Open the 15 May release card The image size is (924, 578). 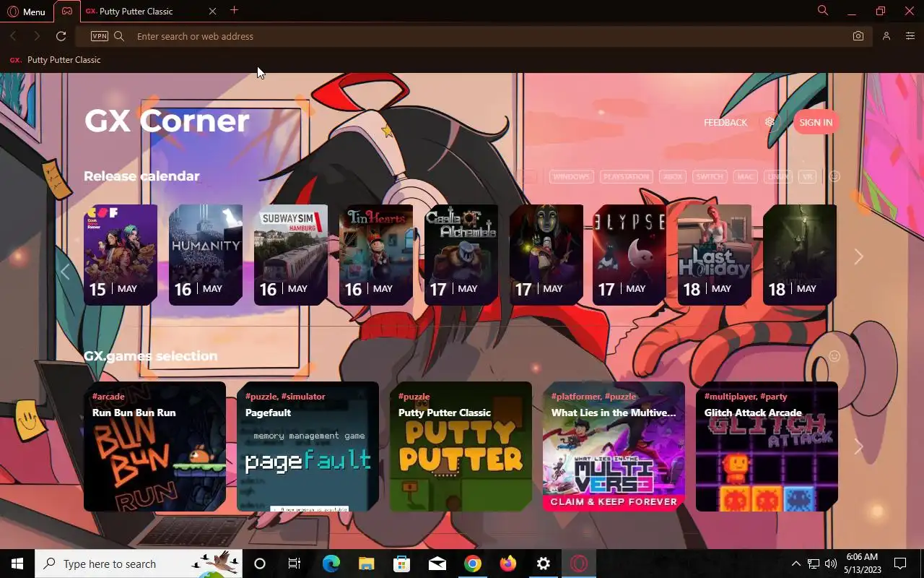click(x=121, y=254)
